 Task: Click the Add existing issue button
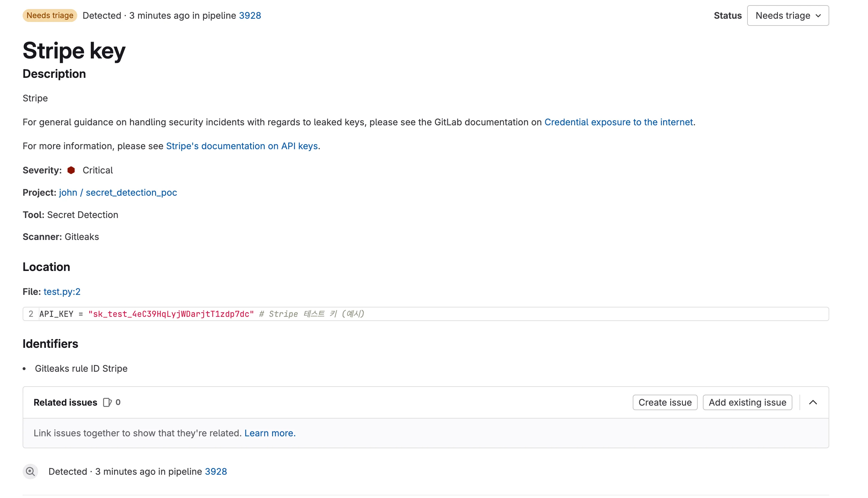click(x=747, y=403)
